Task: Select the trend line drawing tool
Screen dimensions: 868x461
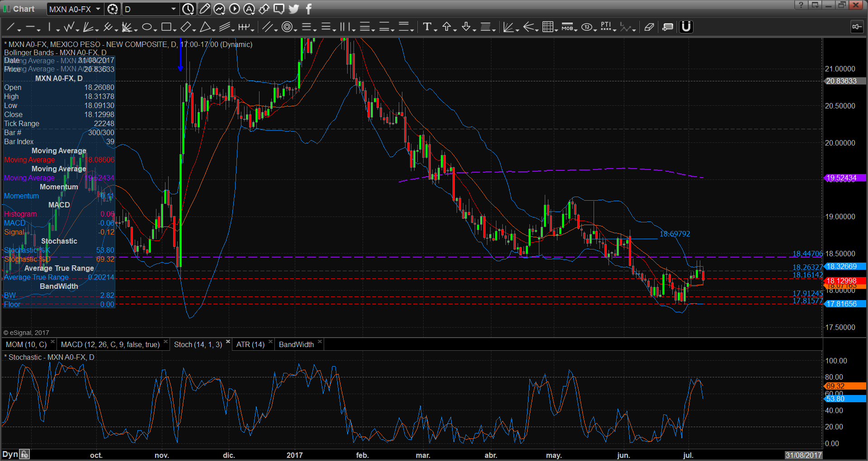Action: [10, 27]
